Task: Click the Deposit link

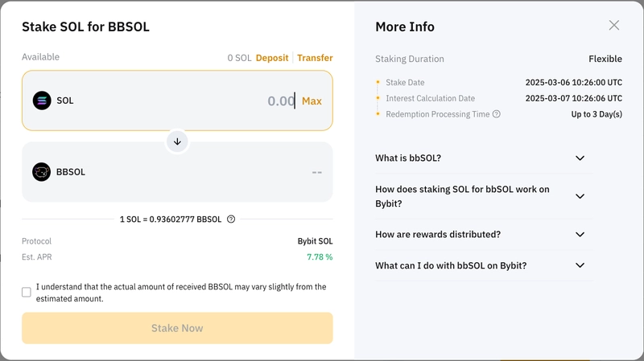Action: [x=272, y=58]
